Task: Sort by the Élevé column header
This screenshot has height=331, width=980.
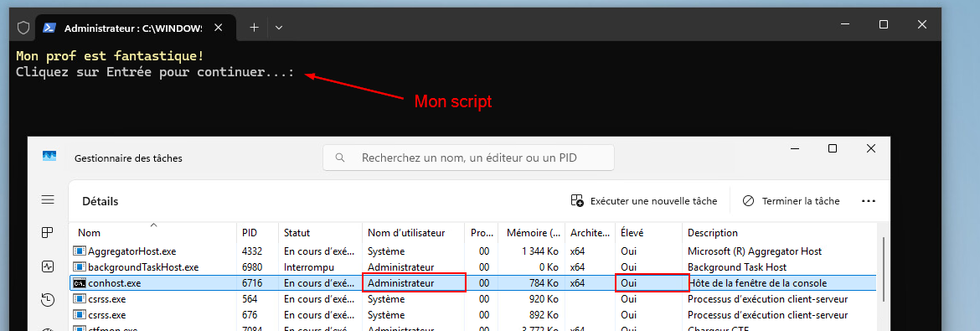Action: pos(648,233)
